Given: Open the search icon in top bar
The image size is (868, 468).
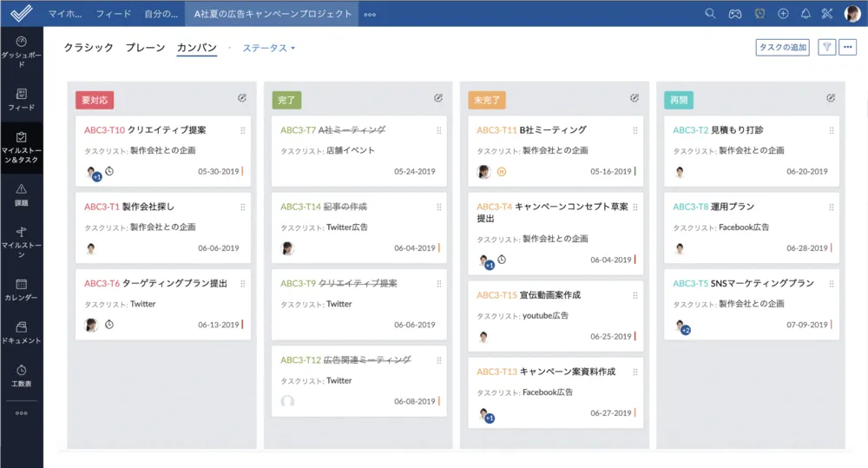Looking at the screenshot, I should (x=710, y=13).
